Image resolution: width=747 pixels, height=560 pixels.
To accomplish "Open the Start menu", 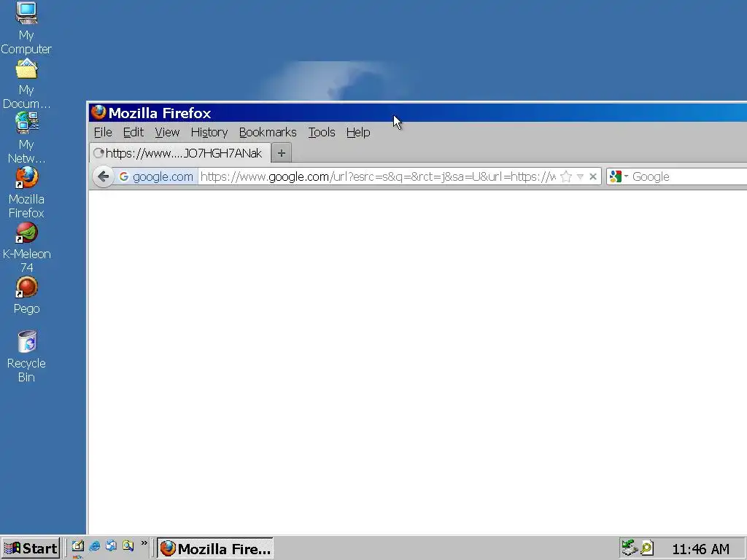I will pos(31,548).
